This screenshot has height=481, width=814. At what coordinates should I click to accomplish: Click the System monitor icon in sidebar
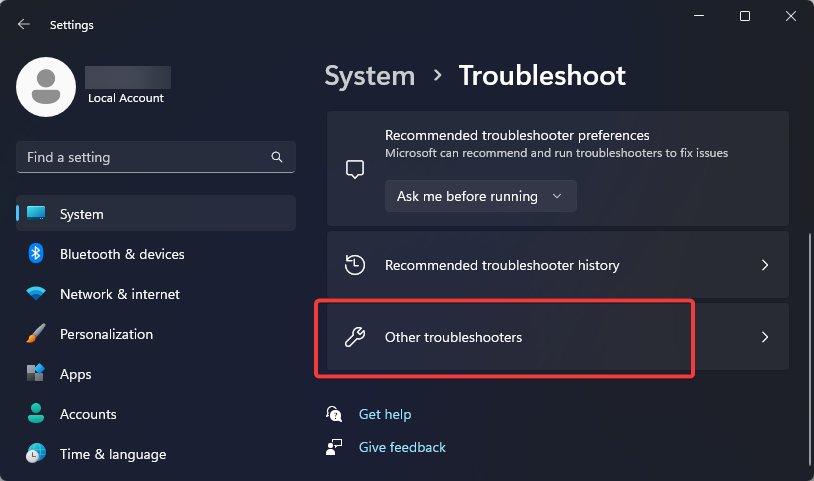pyautogui.click(x=36, y=213)
